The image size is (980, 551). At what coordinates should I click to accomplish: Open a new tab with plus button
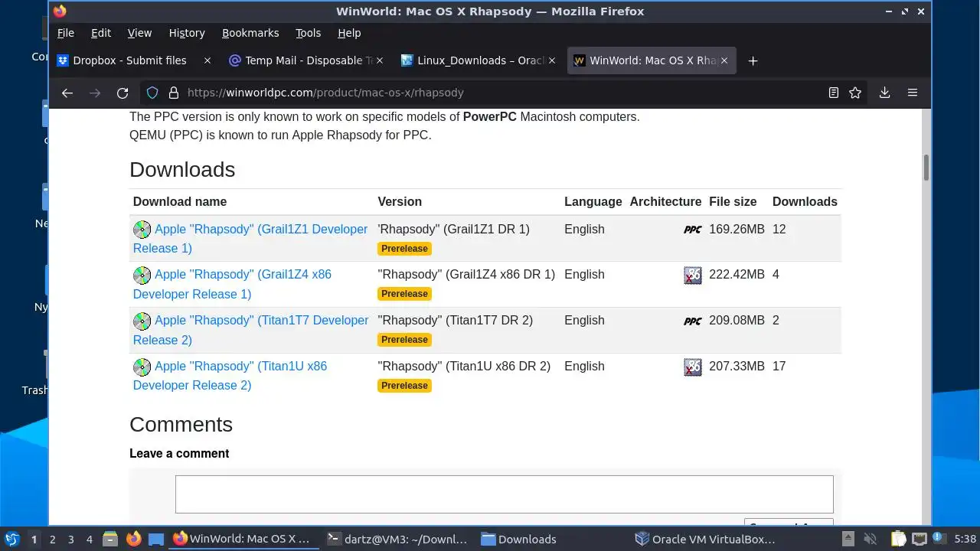(753, 60)
